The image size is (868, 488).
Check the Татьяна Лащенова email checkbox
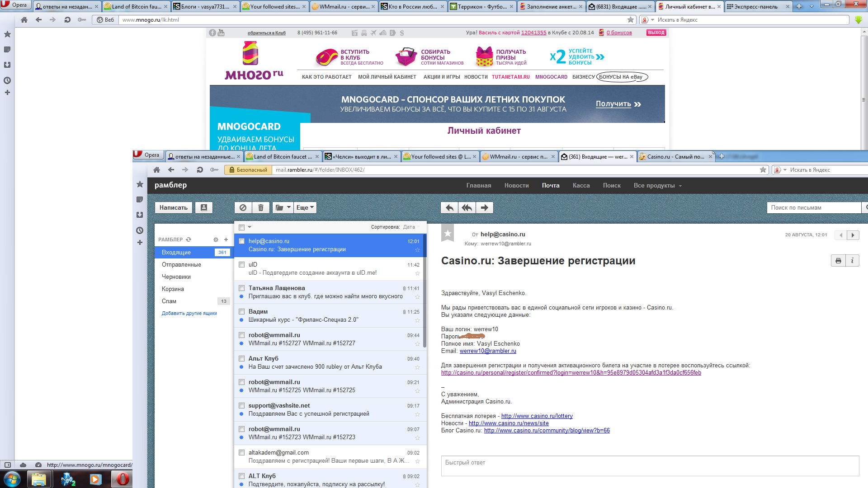pyautogui.click(x=241, y=288)
